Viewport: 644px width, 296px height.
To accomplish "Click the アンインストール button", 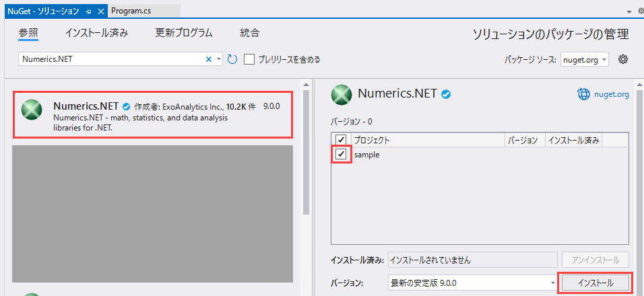I will 595,260.
